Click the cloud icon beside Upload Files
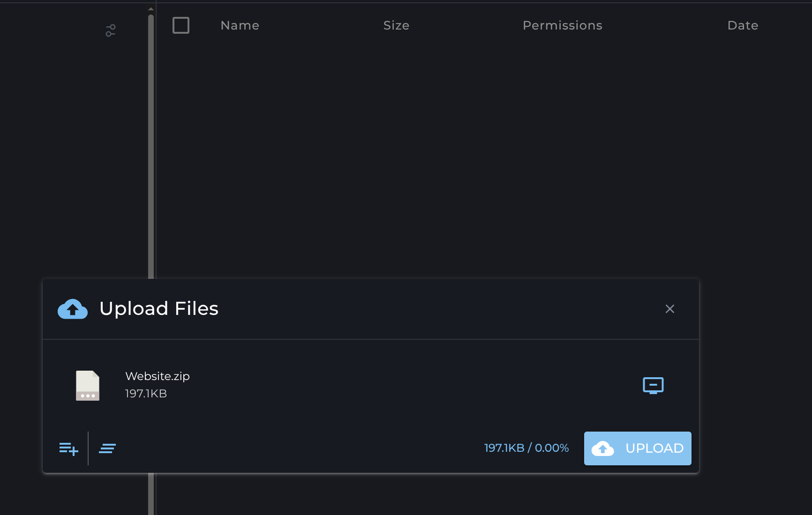This screenshot has height=515, width=812. click(x=73, y=309)
